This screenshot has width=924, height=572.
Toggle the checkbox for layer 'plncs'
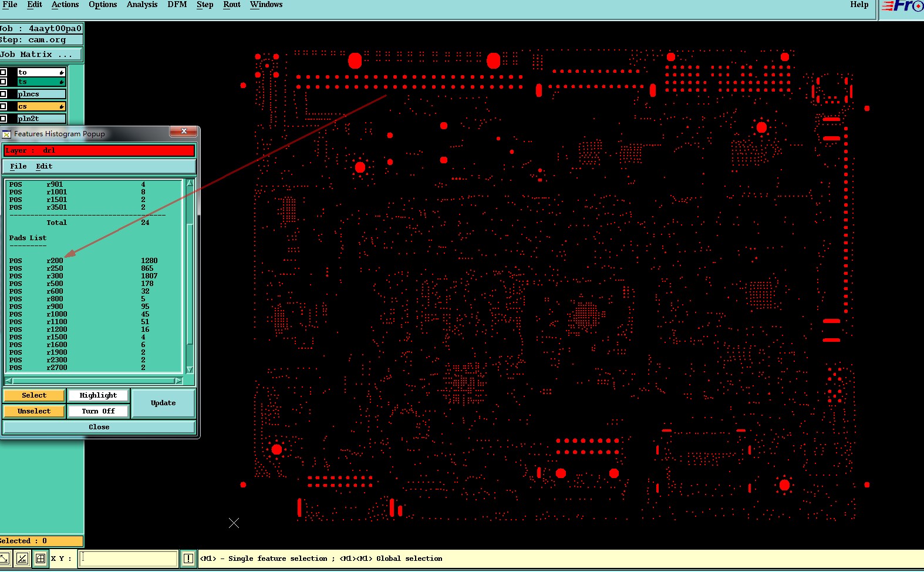(x=3, y=94)
